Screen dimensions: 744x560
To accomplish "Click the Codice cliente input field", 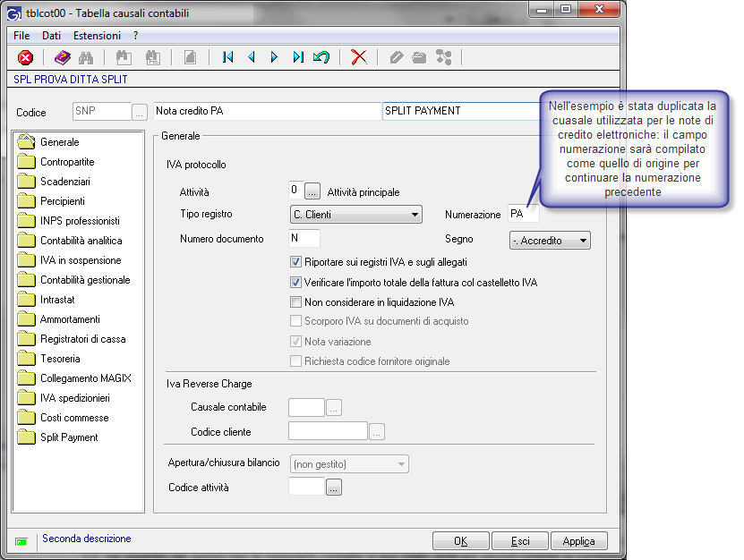I will (328, 431).
